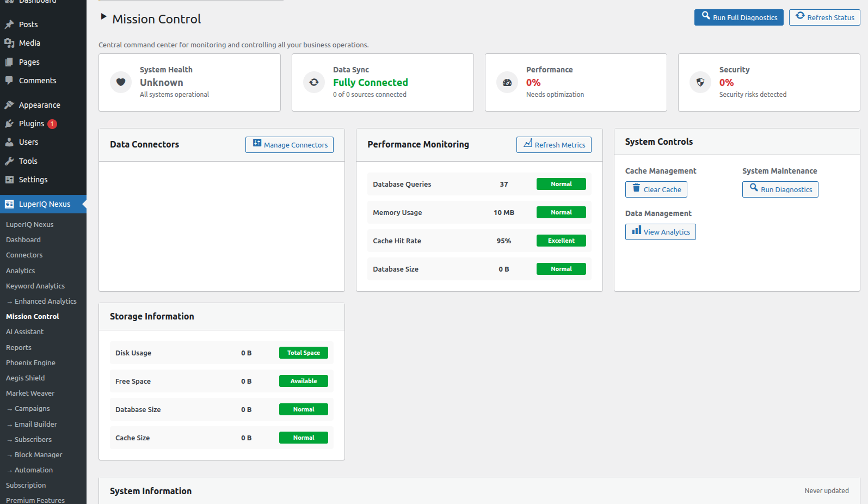868x504 pixels.
Task: Click the Data Sync refresh icon
Action: coord(314,82)
